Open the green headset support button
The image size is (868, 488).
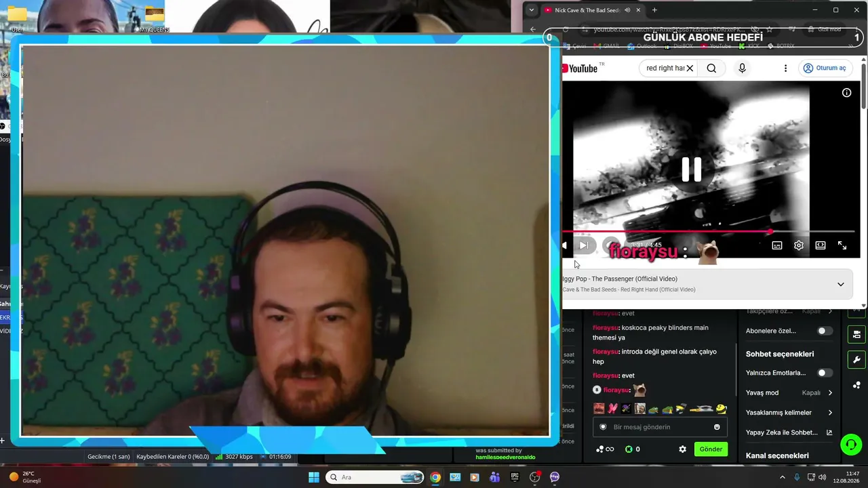pyautogui.click(x=850, y=445)
